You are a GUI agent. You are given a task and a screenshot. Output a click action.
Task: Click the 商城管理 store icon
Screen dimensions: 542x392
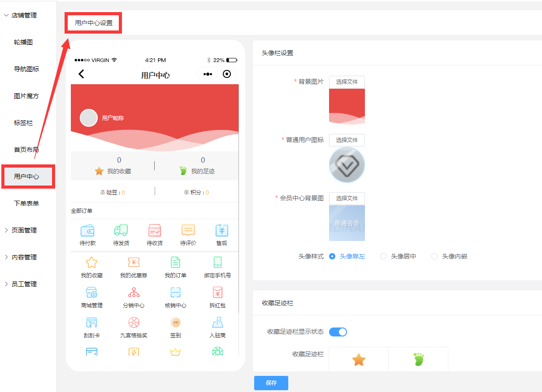coord(91,293)
